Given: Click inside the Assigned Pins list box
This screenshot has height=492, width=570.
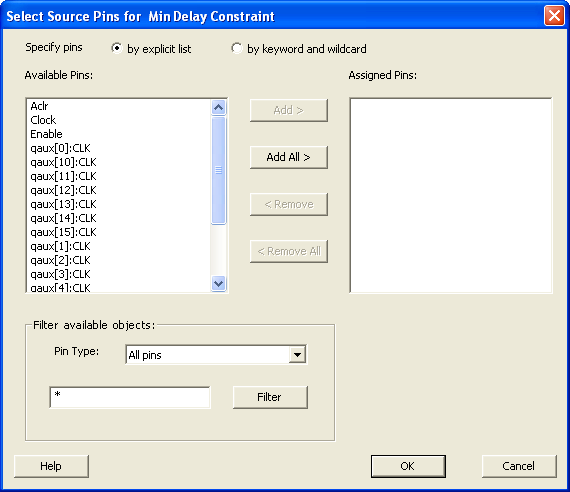Looking at the screenshot, I should pyautogui.click(x=450, y=195).
